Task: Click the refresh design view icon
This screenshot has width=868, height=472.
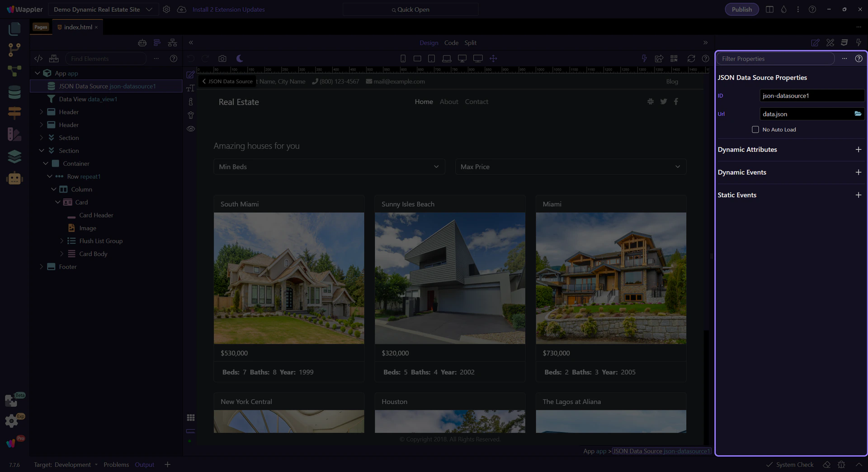Action: (691, 58)
